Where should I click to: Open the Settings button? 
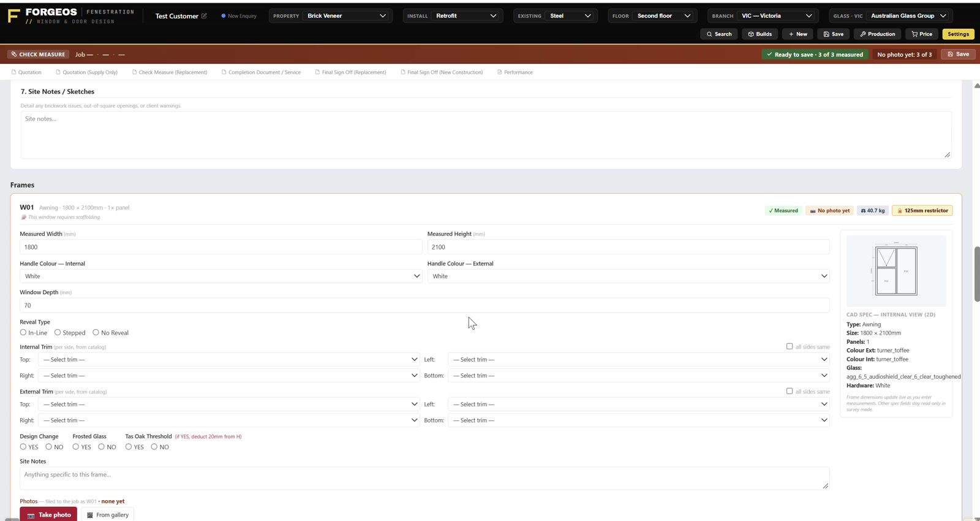coord(958,34)
